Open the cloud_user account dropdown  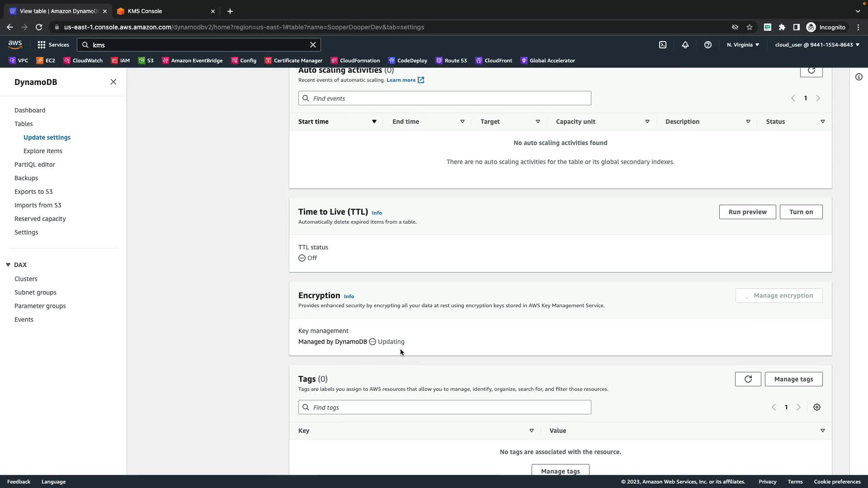pos(817,45)
